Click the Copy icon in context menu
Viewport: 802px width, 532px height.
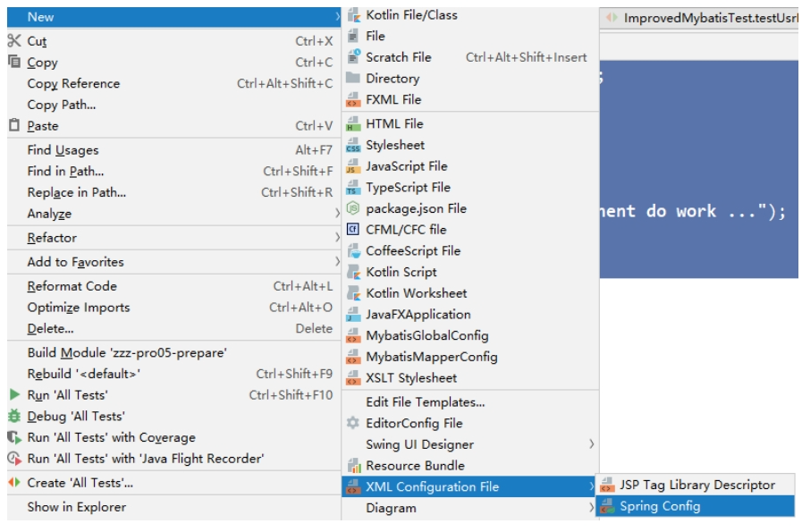pyautogui.click(x=14, y=62)
